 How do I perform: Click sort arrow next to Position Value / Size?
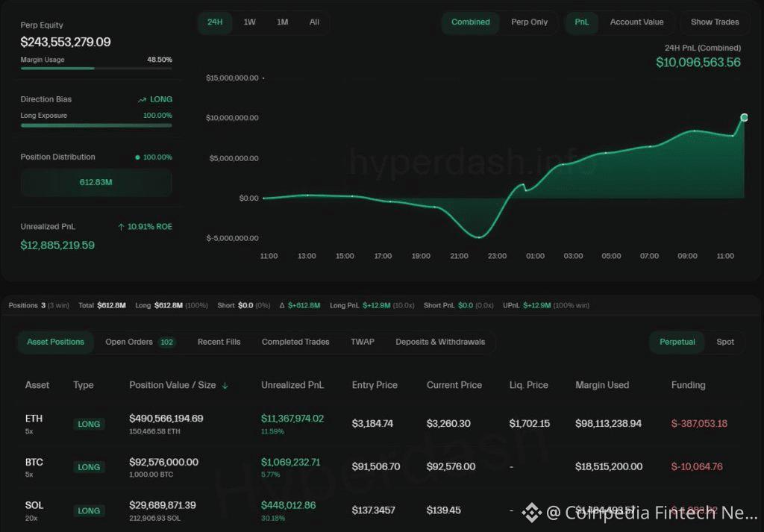225,386
